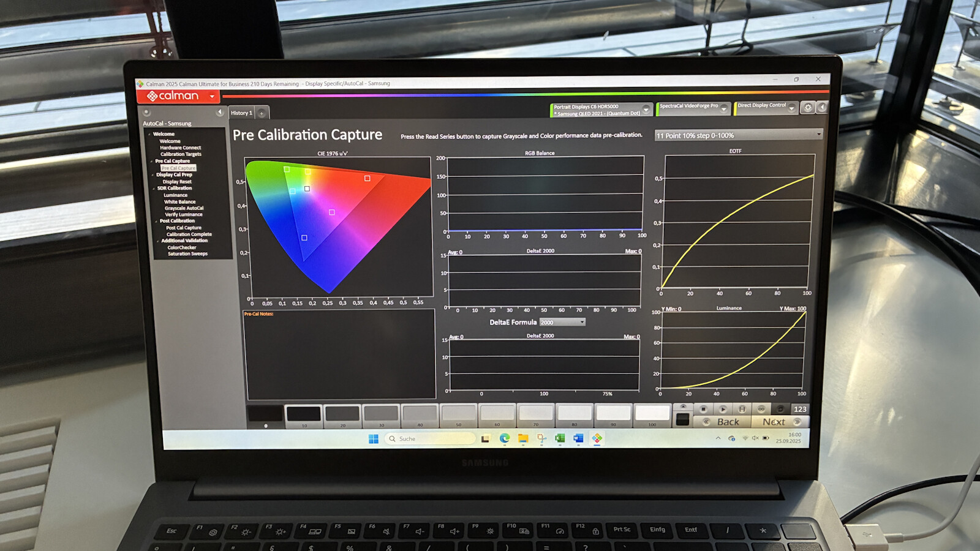Click the stop measurement button

[x=703, y=409]
